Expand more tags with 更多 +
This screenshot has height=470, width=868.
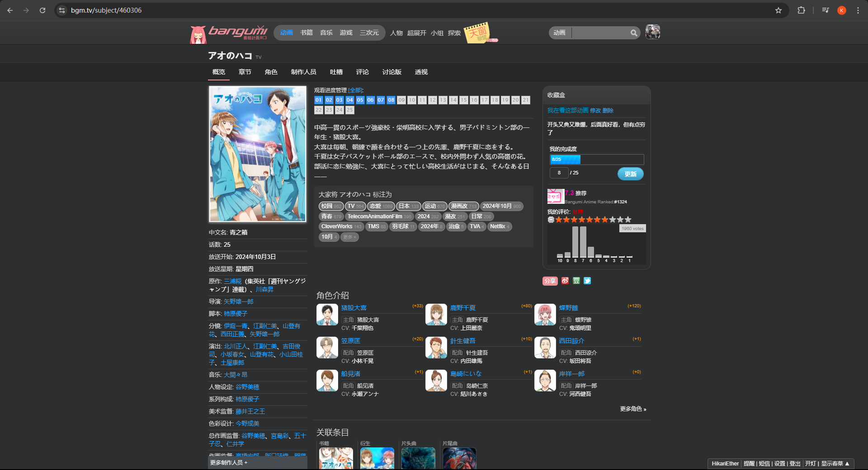349,237
